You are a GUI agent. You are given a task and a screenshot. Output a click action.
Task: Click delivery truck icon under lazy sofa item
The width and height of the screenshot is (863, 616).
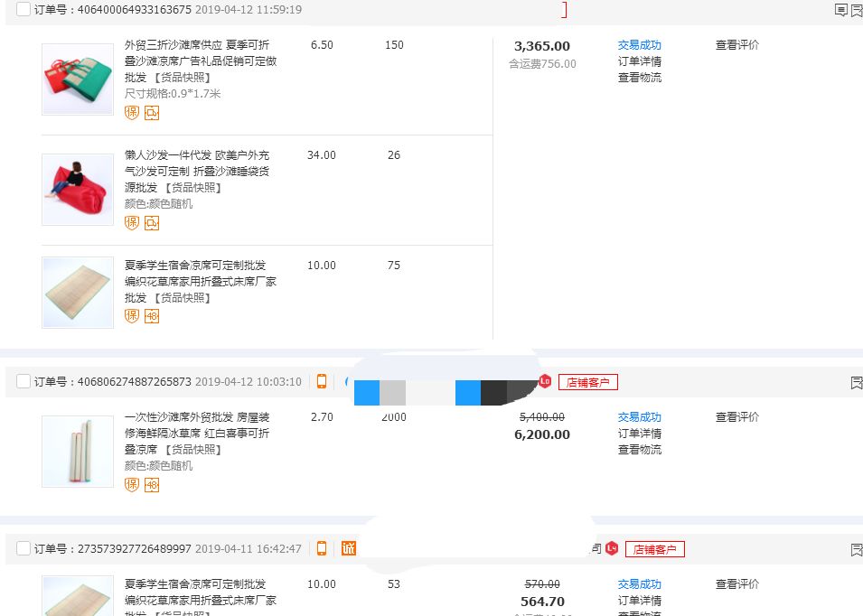pos(152,222)
